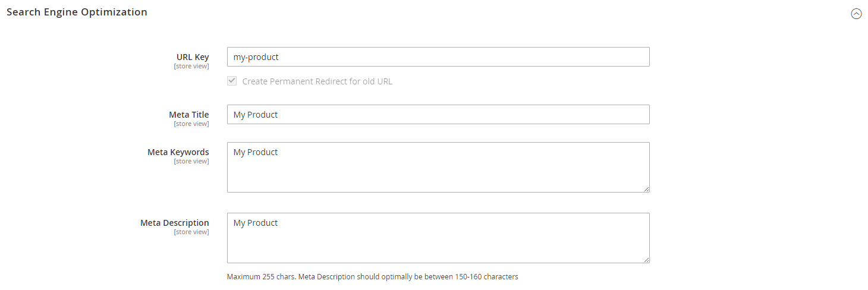The image size is (868, 290).
Task: Click the store view scope under Meta Keywords
Action: 191,161
